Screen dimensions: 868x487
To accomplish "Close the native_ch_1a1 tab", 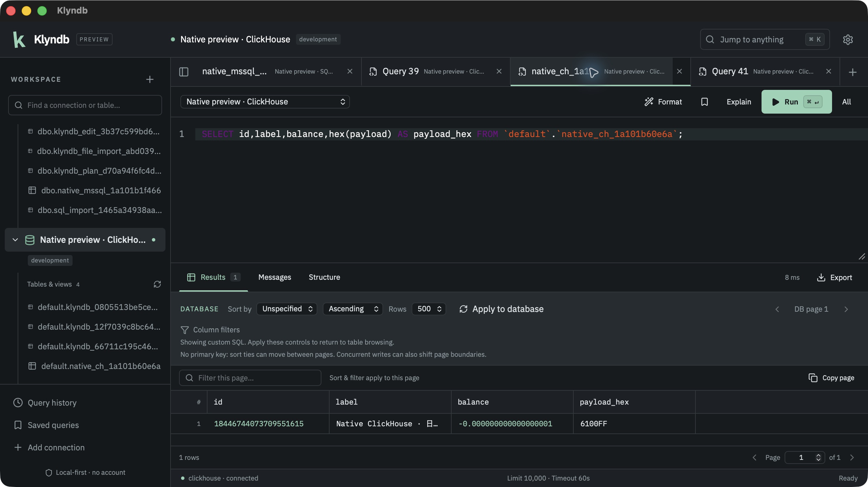I will pyautogui.click(x=679, y=71).
